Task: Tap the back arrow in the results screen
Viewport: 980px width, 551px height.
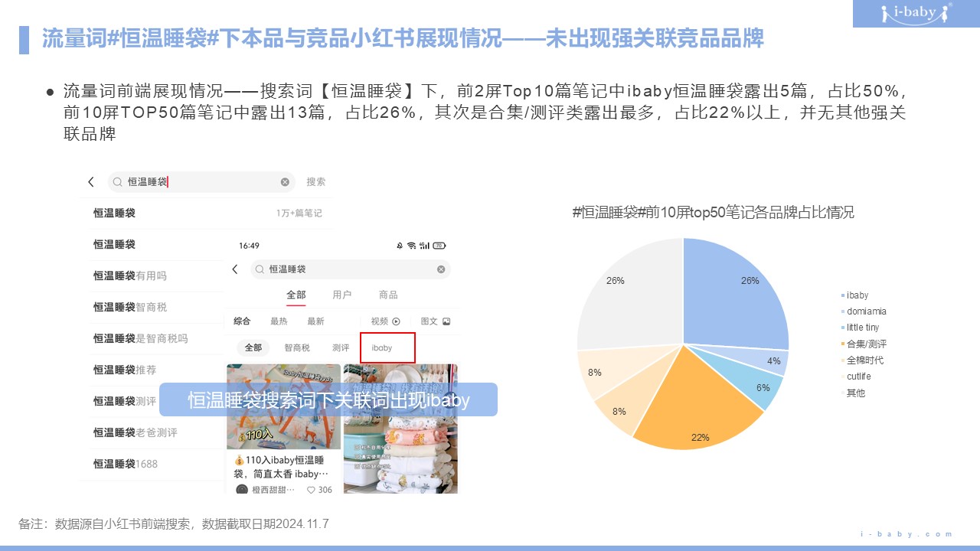Action: click(x=235, y=269)
